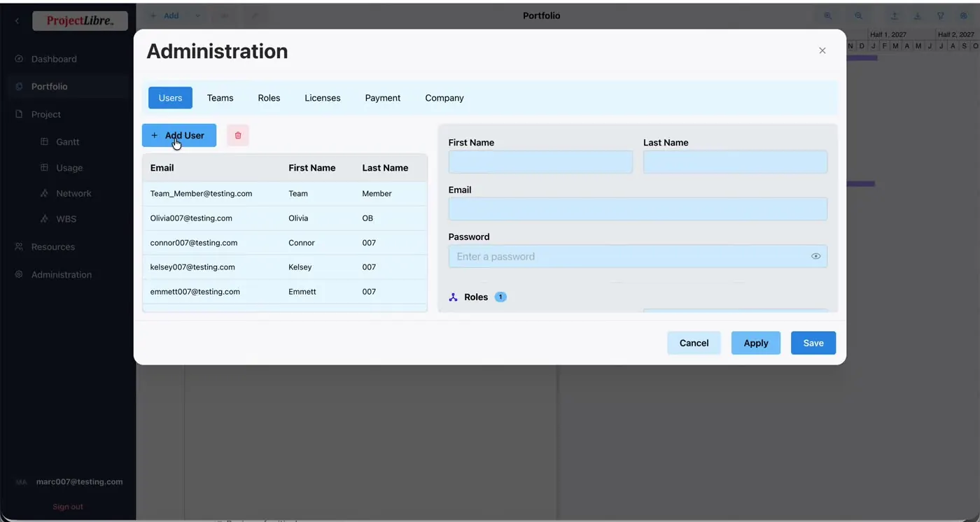
Task: Click the filter funnel icon in Portfolio toolbar
Action: pos(941,16)
